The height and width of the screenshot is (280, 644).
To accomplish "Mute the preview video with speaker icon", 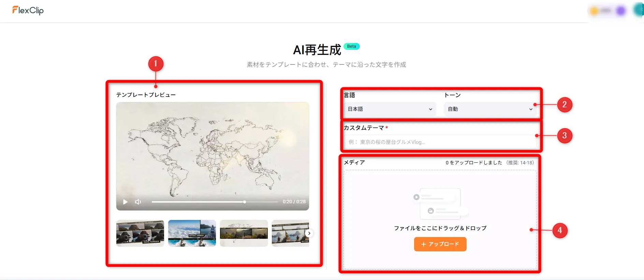I will tap(138, 202).
